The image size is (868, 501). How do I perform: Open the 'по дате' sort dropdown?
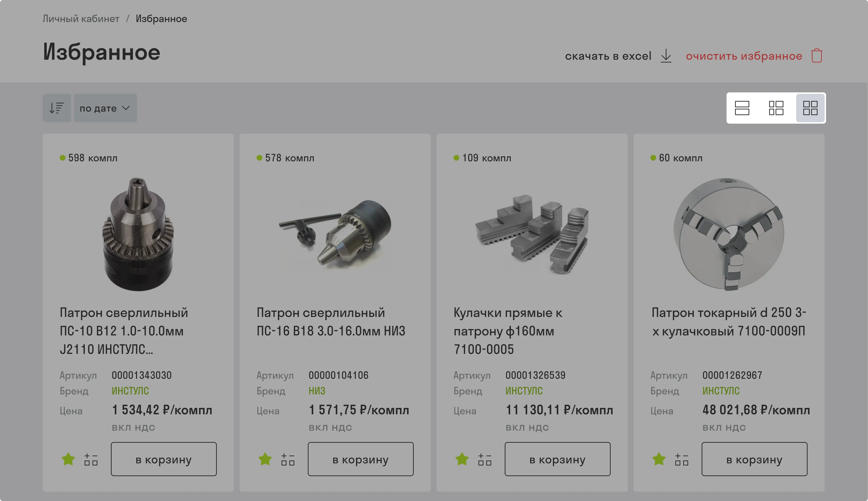[105, 108]
